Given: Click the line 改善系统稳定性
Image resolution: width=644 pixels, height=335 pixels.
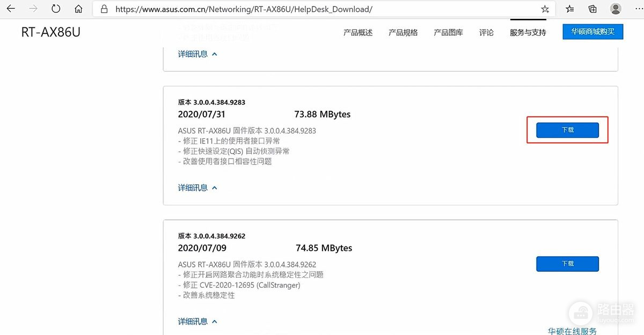Looking at the screenshot, I should (x=207, y=295).
